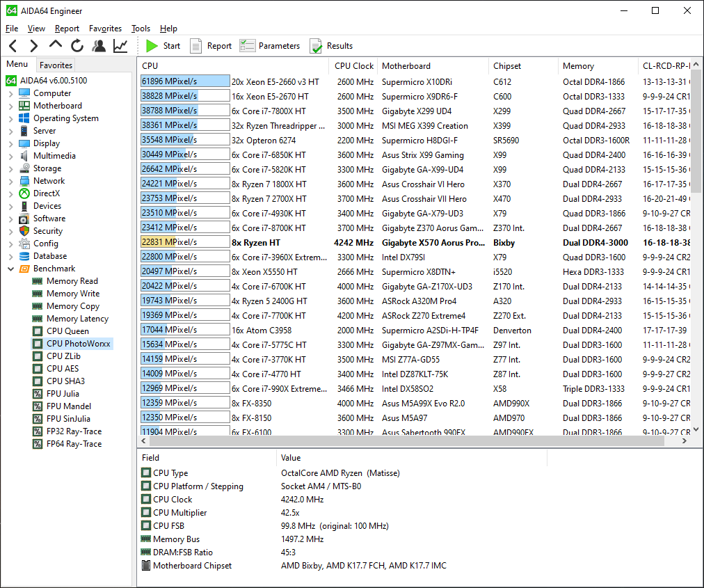This screenshot has height=588, width=704.
Task: Click the Display monitor icon
Action: pyautogui.click(x=24, y=143)
